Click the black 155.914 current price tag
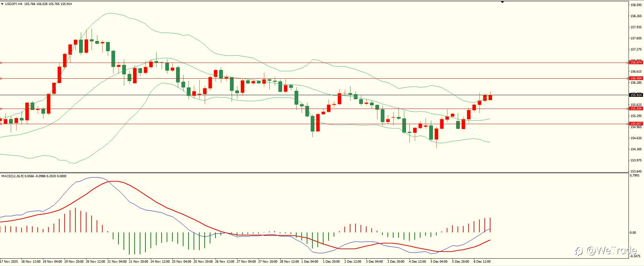This screenshot has width=644, height=266. pos(636,95)
